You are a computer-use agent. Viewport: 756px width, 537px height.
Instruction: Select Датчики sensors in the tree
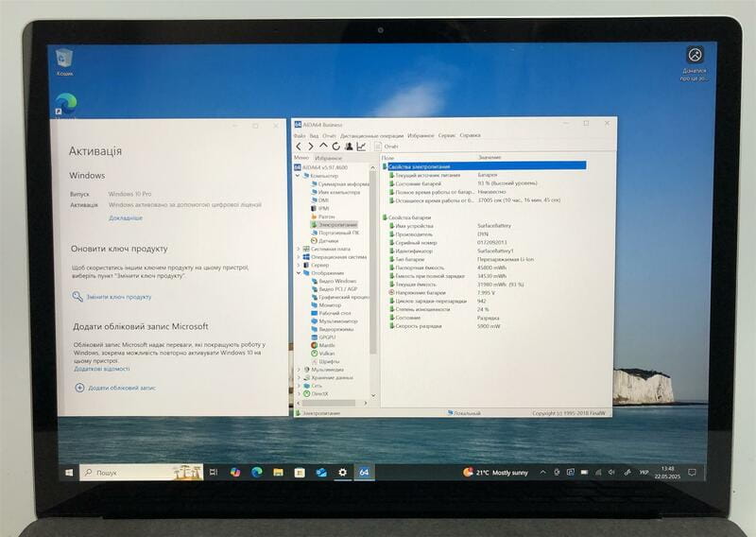coord(328,241)
